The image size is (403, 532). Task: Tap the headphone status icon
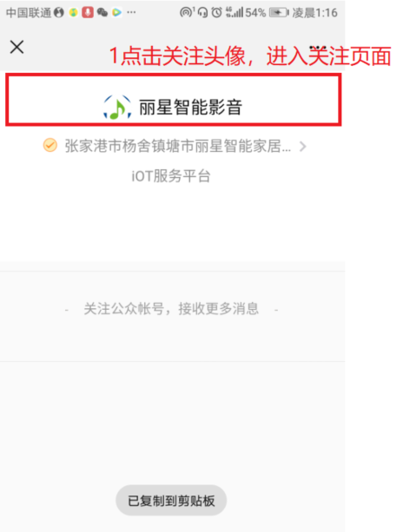pos(202,13)
